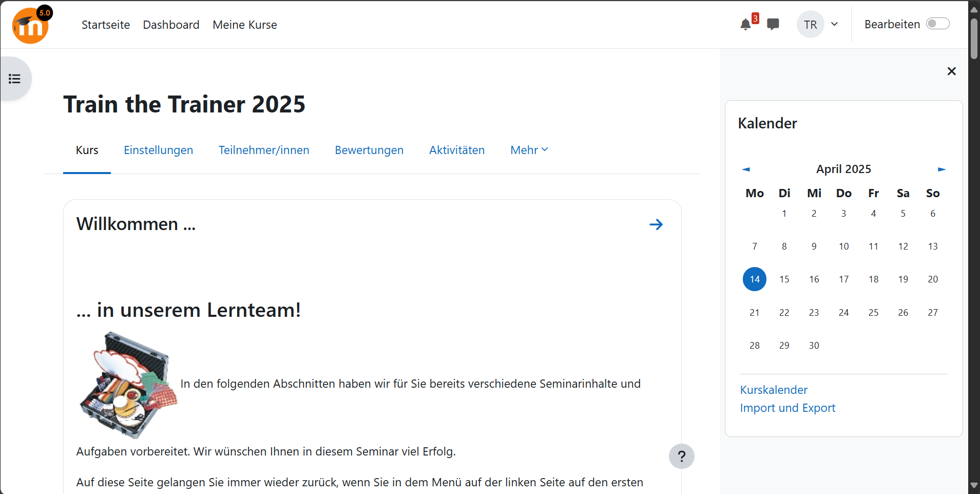Select day 6 in calendar
Viewport: 980px width, 494px height.
[x=933, y=214]
